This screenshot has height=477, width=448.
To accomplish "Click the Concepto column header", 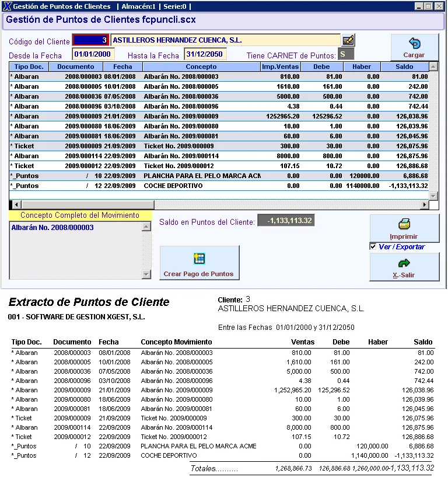I will pyautogui.click(x=201, y=67).
